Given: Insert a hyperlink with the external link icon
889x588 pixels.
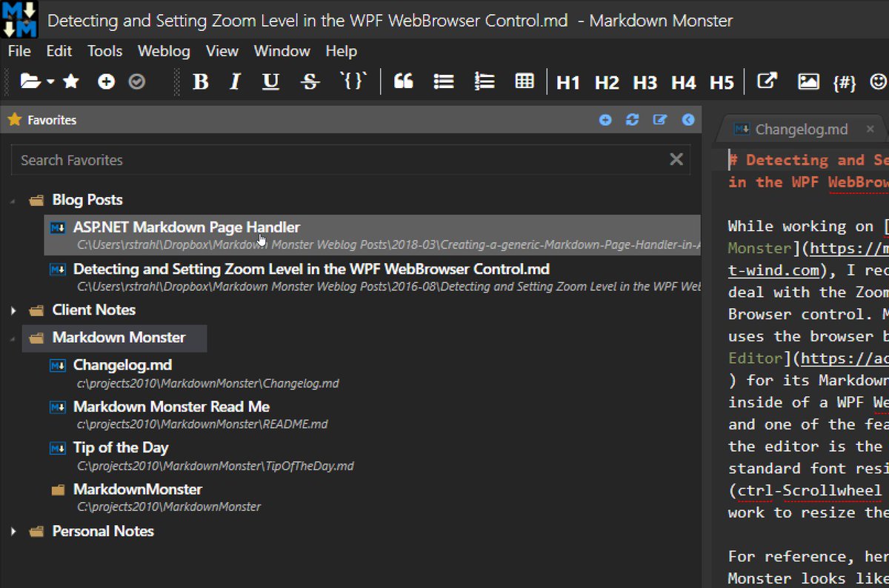Looking at the screenshot, I should point(767,81).
